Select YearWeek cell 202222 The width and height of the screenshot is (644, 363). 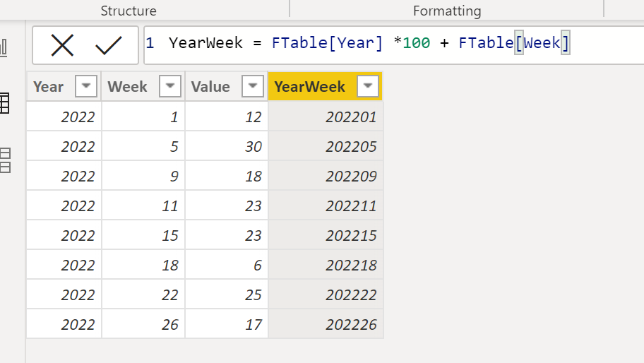(x=326, y=294)
